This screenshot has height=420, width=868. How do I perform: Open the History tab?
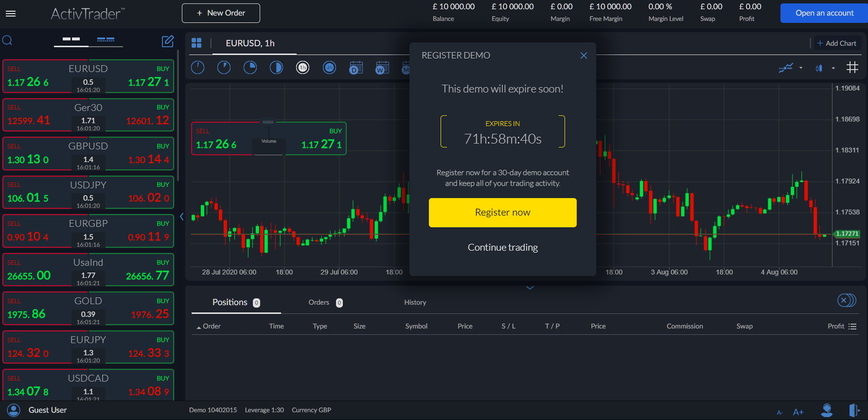pyautogui.click(x=415, y=302)
